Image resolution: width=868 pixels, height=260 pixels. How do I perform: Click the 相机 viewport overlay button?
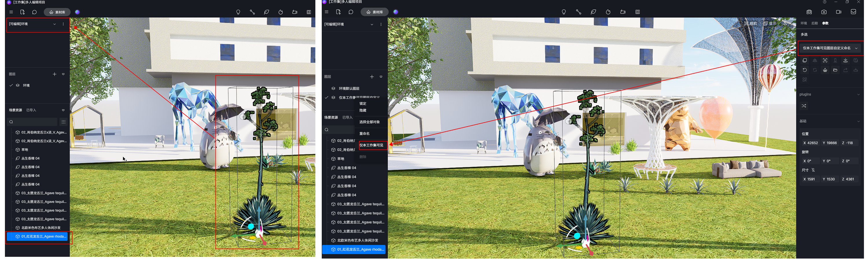tap(751, 24)
